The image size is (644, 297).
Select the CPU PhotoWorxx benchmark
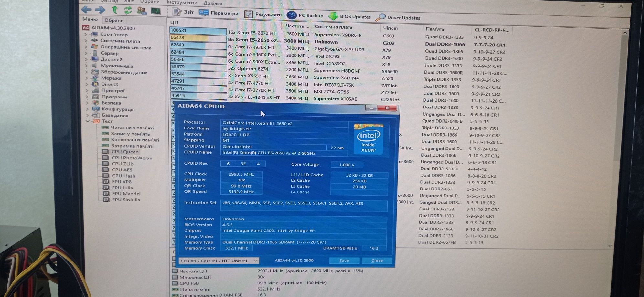[132, 158]
